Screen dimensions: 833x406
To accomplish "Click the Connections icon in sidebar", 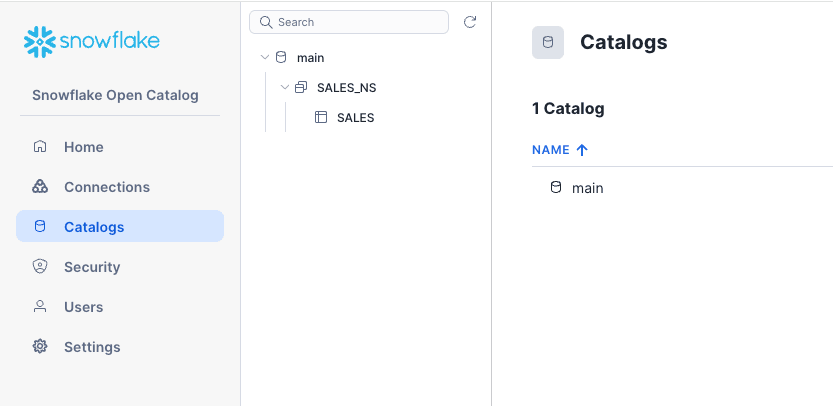I will coord(40,187).
